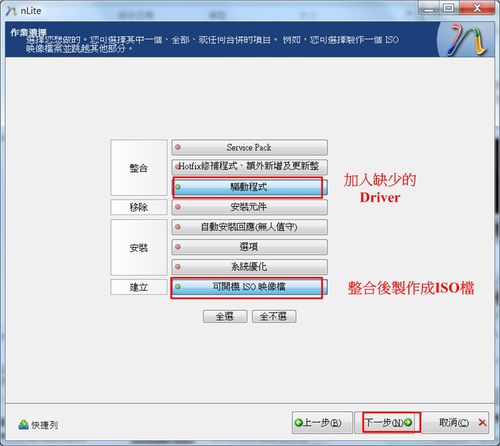
Task: Toggle the 驅動程式 task button
Action: coord(249,187)
